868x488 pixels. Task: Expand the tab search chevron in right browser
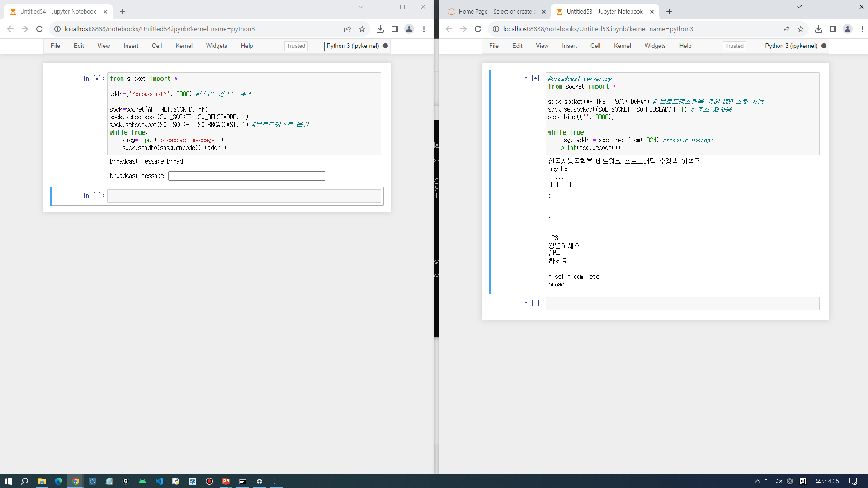pyautogui.click(x=799, y=7)
